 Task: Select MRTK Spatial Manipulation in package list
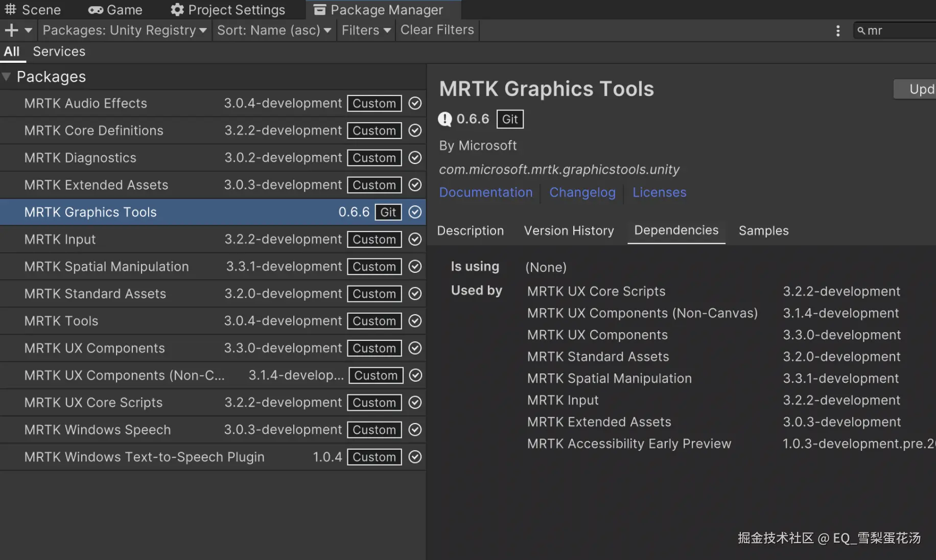106,267
